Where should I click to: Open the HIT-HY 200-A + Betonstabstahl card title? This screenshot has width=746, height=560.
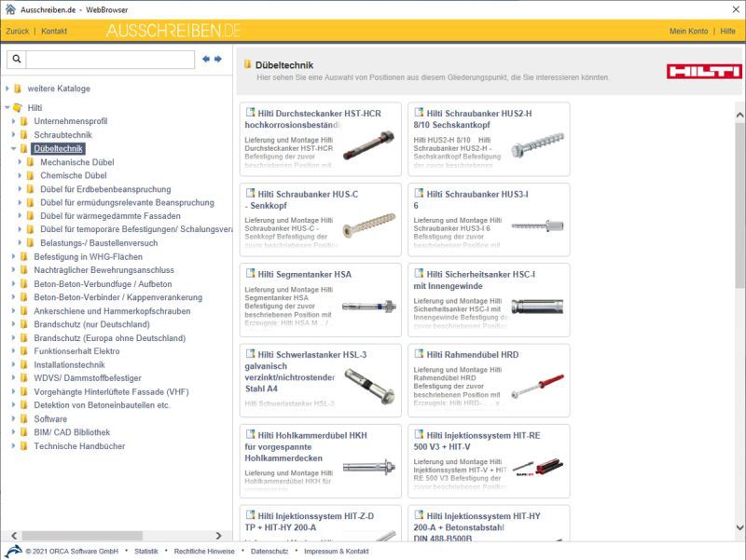pyautogui.click(x=477, y=527)
